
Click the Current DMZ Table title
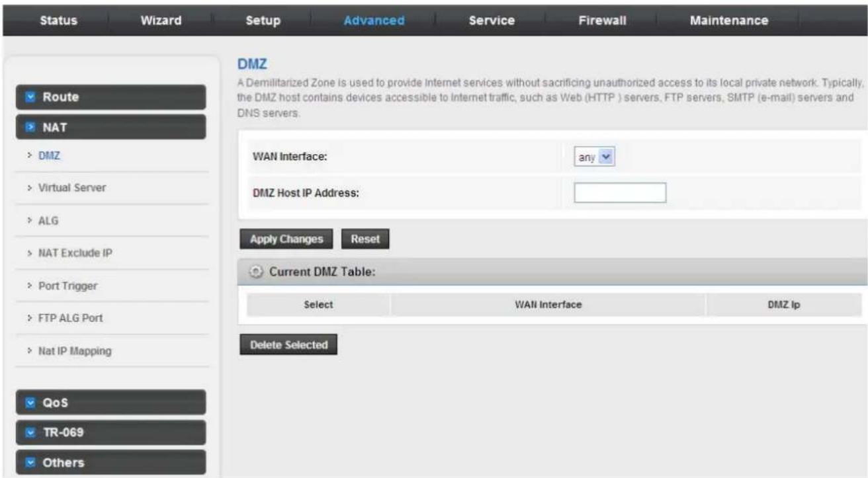coord(323,272)
